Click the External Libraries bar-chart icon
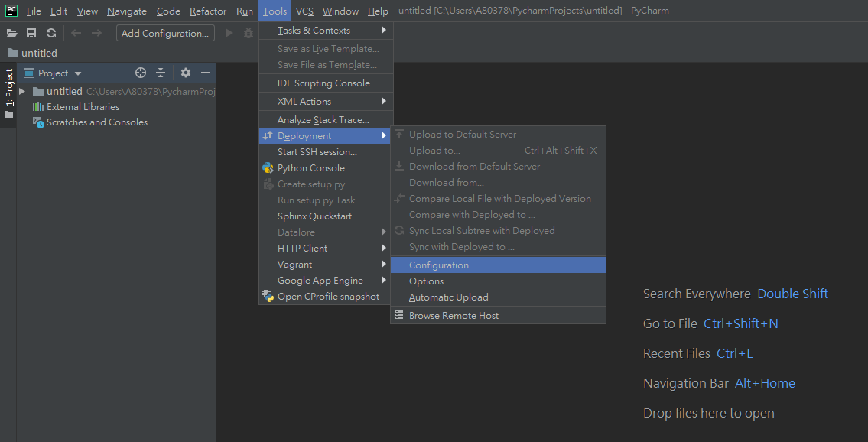The image size is (868, 442). pos(38,107)
